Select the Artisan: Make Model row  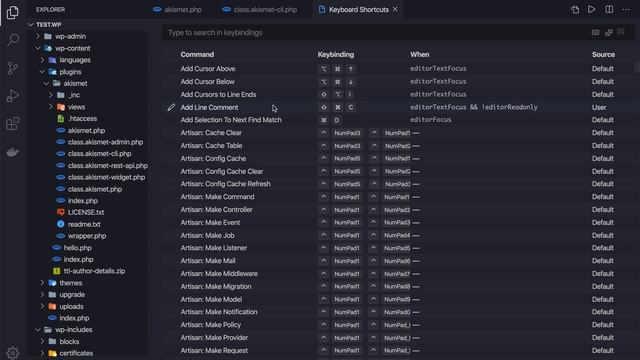click(398, 299)
